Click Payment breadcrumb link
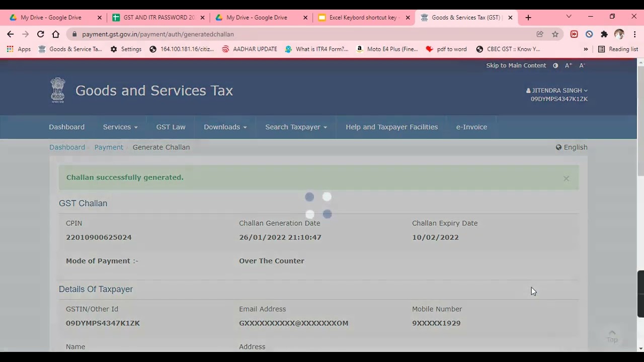This screenshot has height=362, width=644. [109, 147]
